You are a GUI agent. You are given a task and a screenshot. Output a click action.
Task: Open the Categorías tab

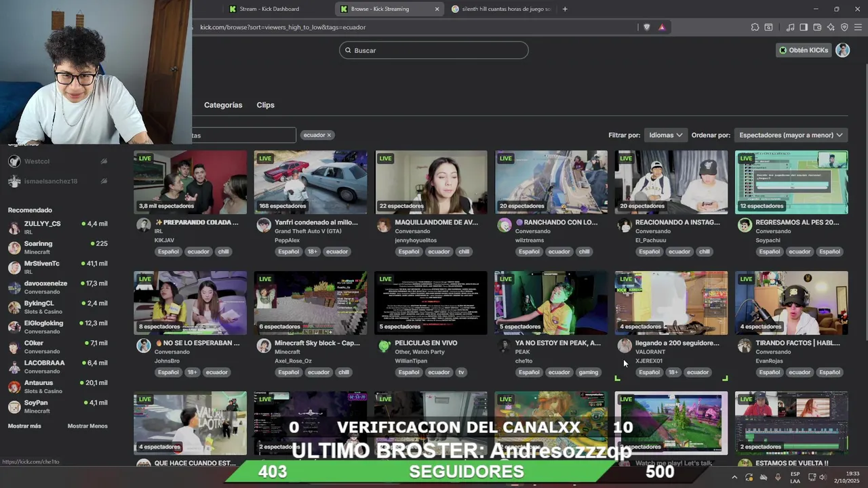(x=223, y=105)
